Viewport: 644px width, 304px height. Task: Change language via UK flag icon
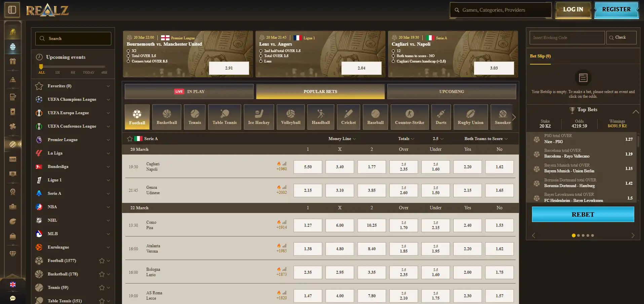[x=13, y=285]
